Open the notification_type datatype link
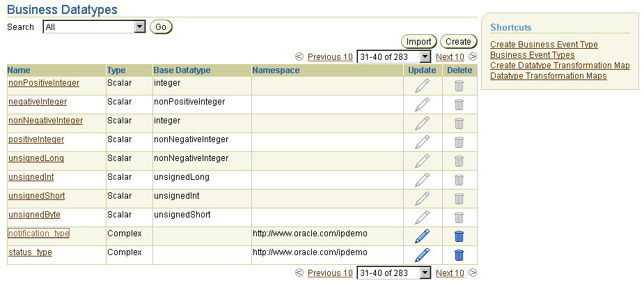 point(38,234)
